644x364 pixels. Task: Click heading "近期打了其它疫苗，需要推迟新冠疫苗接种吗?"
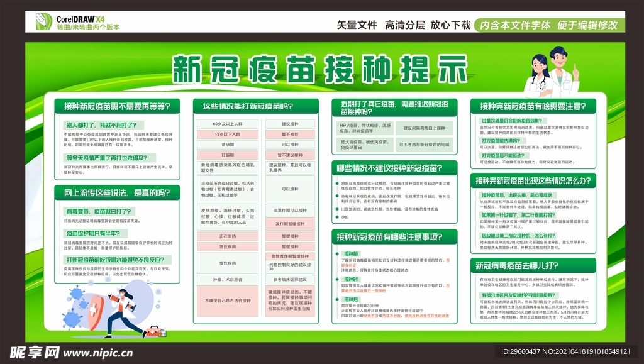(x=394, y=108)
